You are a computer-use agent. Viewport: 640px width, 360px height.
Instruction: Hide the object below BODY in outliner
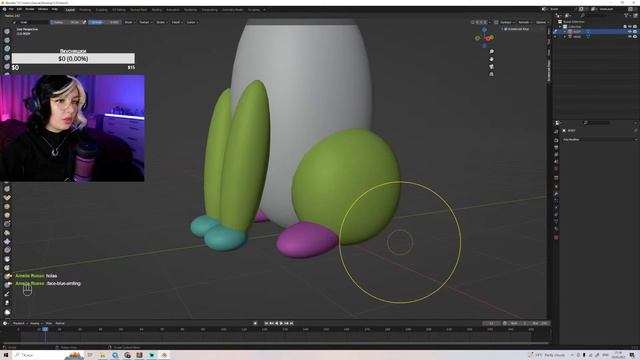[630, 36]
